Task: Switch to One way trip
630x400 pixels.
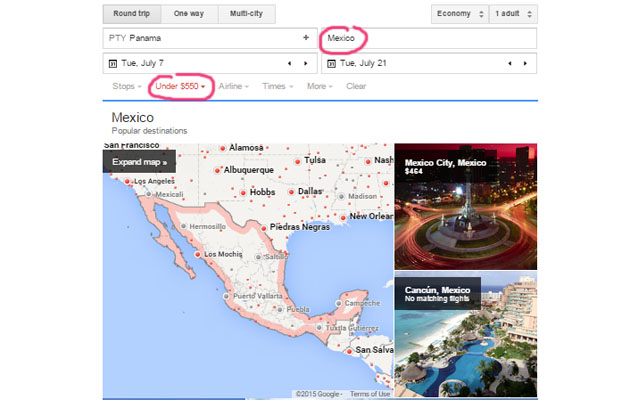Action: 189,14
